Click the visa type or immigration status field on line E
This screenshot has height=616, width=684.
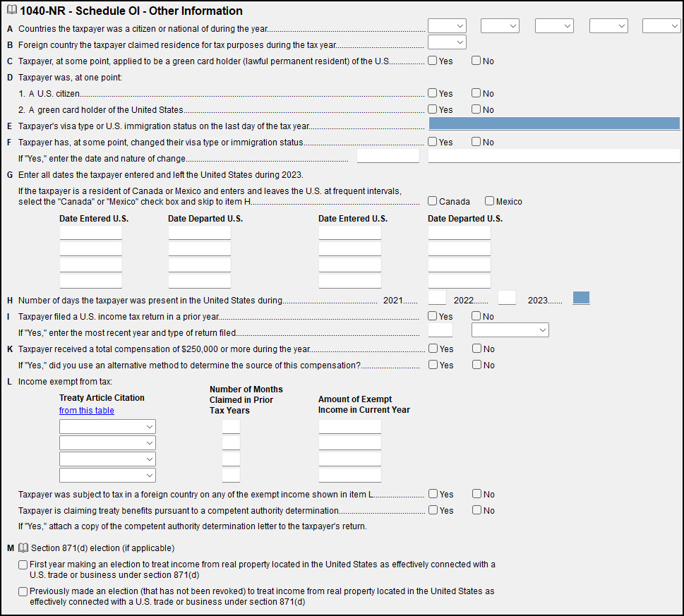(554, 123)
